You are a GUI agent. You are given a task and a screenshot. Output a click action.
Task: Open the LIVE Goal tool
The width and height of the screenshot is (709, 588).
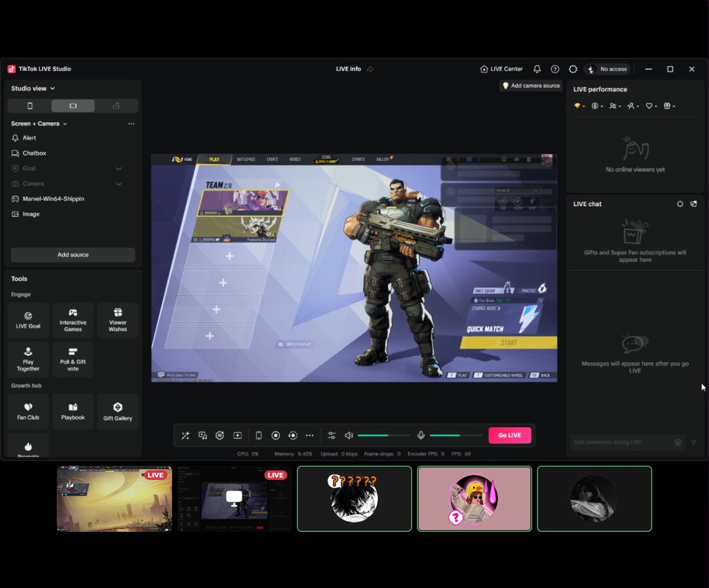(x=28, y=320)
